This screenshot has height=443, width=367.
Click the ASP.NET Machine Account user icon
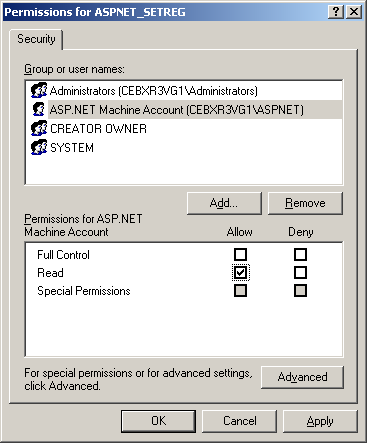pos(39,109)
